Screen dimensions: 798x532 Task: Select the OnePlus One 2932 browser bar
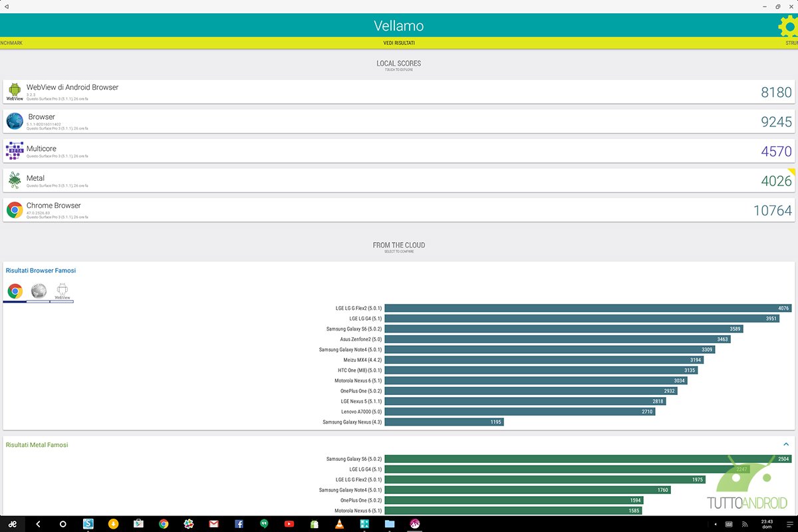click(531, 390)
